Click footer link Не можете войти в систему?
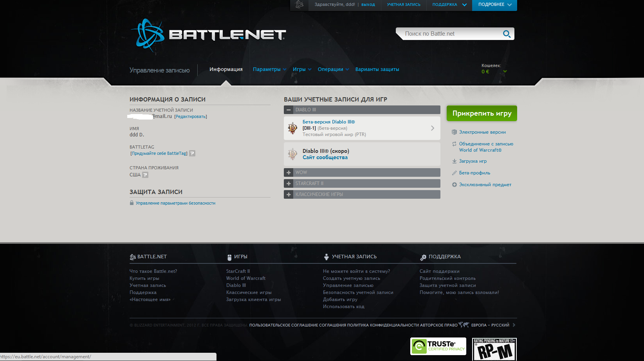The width and height of the screenshot is (644, 361). (x=356, y=271)
